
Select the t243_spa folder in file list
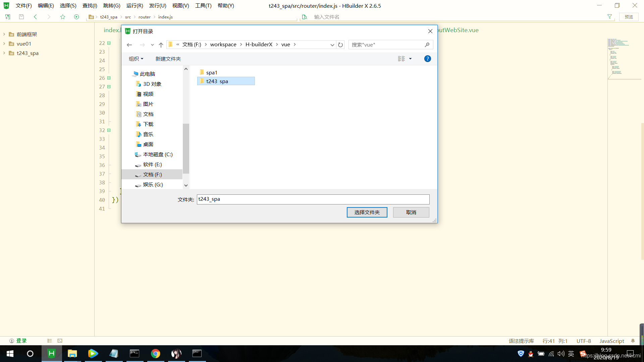tap(226, 81)
